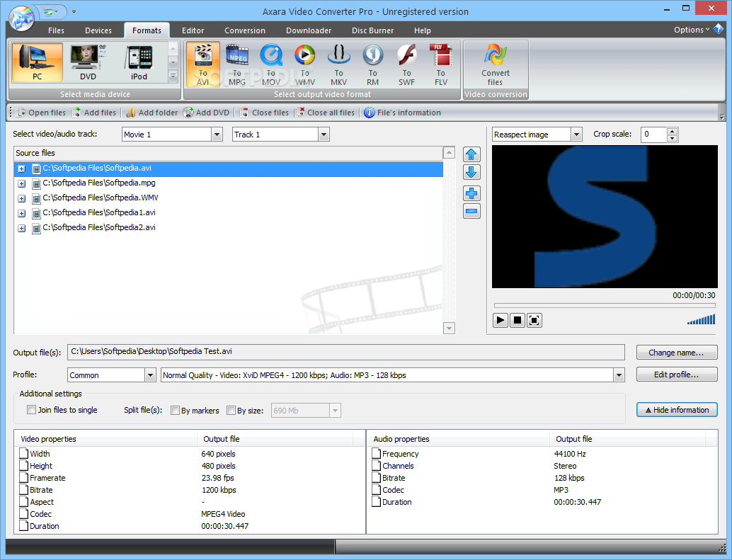Open the Movie 1 video track dropdown
Screen dimensions: 732x560
pos(217,135)
